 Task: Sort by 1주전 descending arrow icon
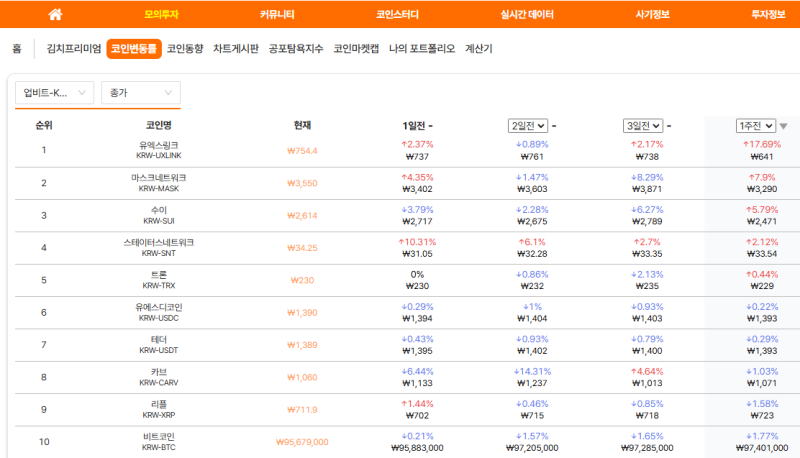coord(784,126)
